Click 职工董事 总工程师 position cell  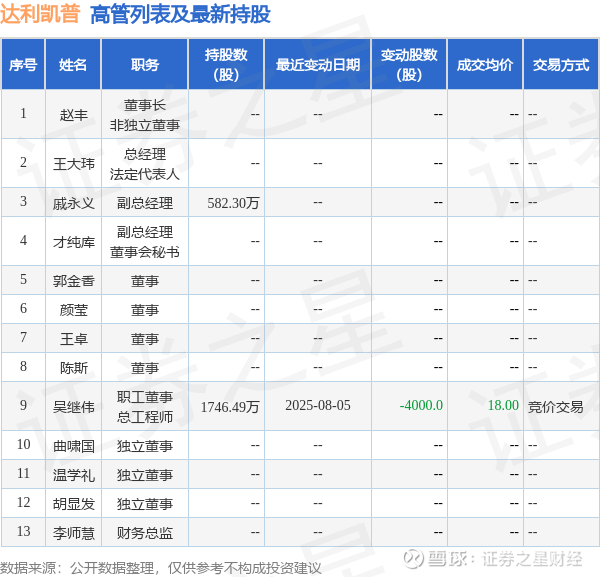tap(145, 406)
